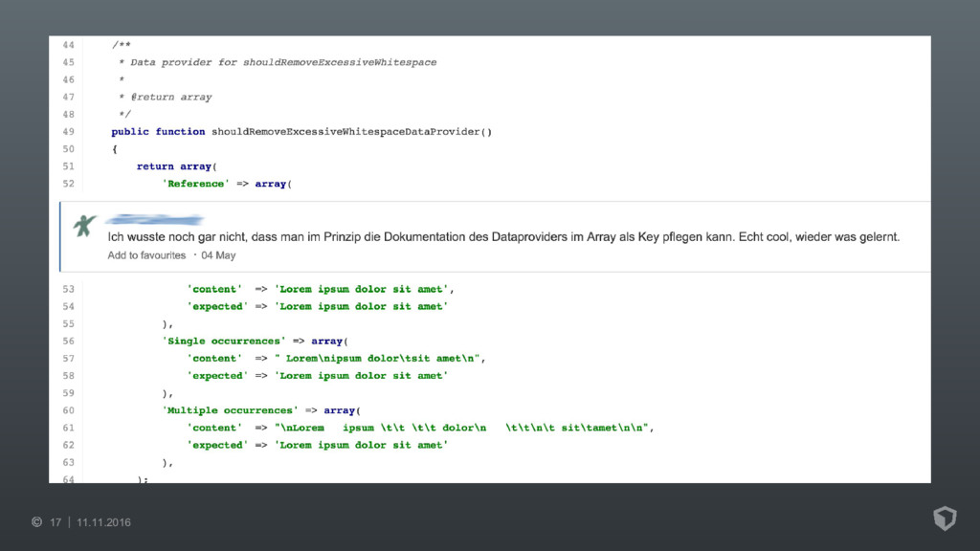
Task: Click the shield logo in the slide corner
Action: (x=945, y=518)
